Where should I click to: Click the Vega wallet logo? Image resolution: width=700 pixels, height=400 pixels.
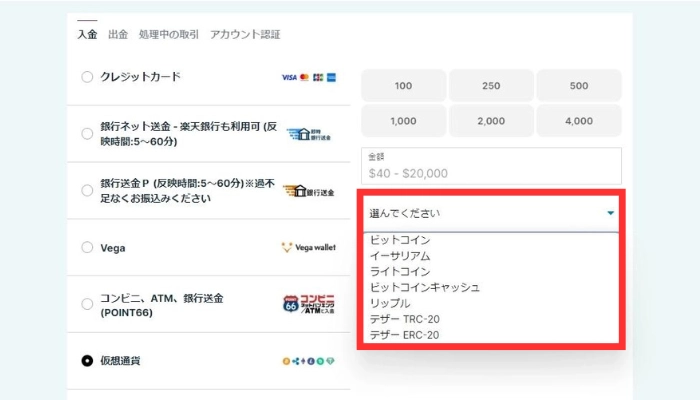[309, 247]
